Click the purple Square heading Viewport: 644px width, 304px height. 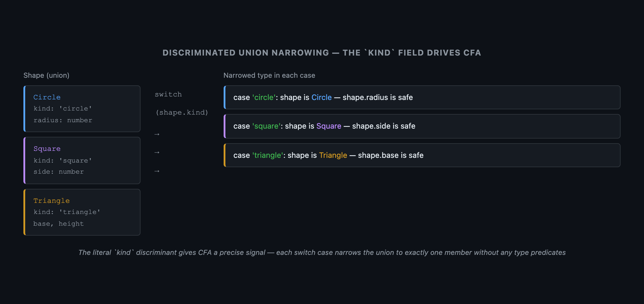pyautogui.click(x=47, y=149)
